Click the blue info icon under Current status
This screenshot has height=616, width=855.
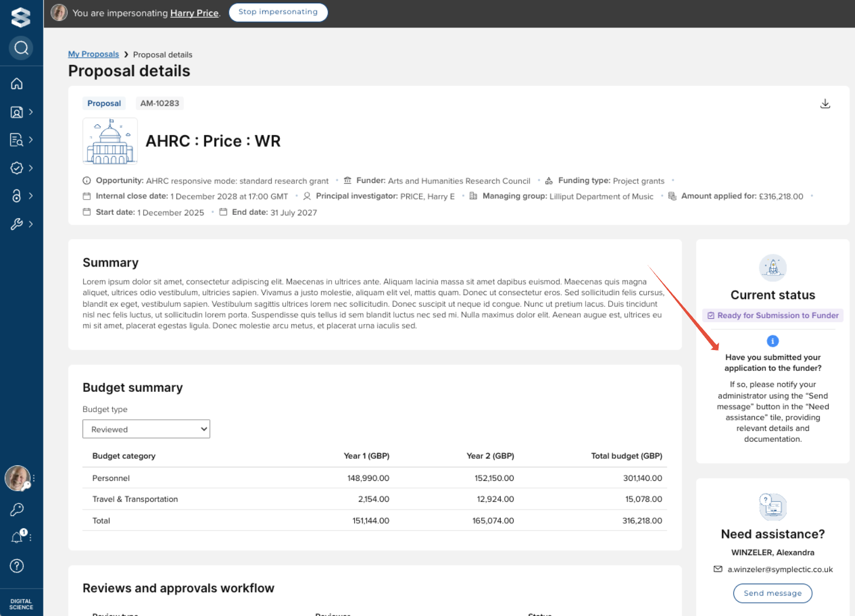point(773,341)
